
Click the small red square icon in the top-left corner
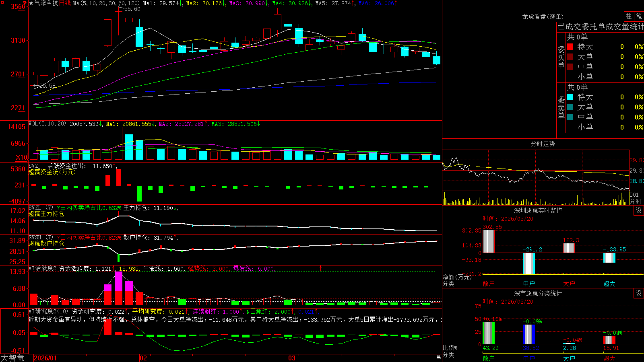pyautogui.click(x=2, y=2)
